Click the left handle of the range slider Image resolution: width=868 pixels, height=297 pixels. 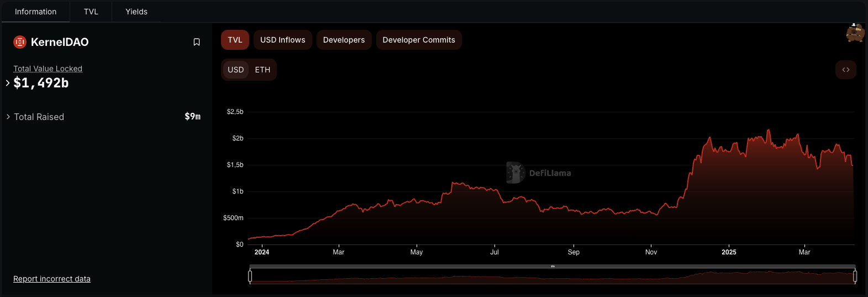point(250,276)
